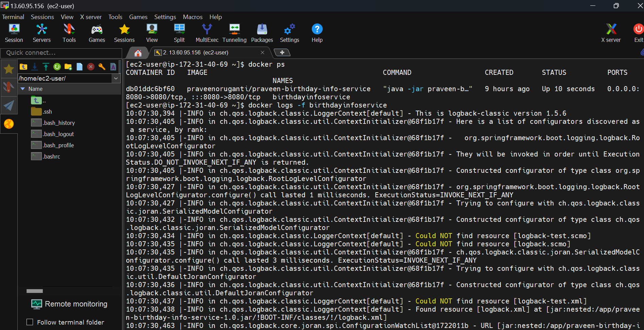Open the orange key SFTP toolbar icon

[x=102, y=67]
